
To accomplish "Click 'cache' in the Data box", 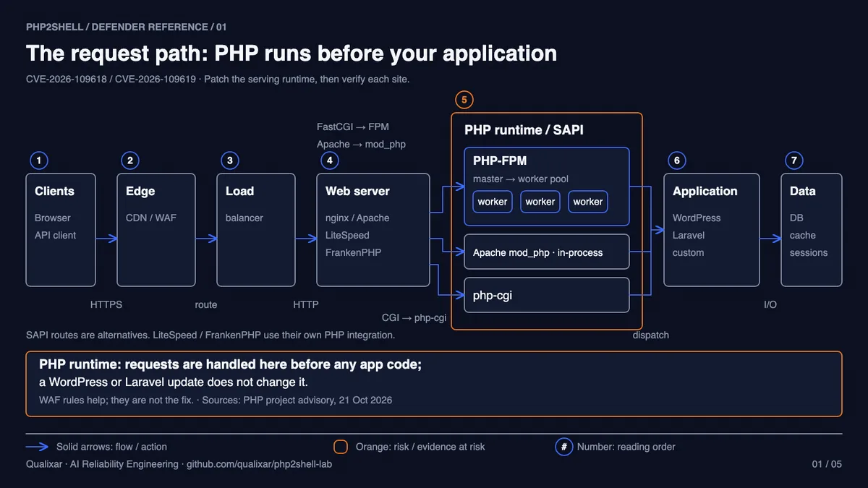I will (x=803, y=235).
